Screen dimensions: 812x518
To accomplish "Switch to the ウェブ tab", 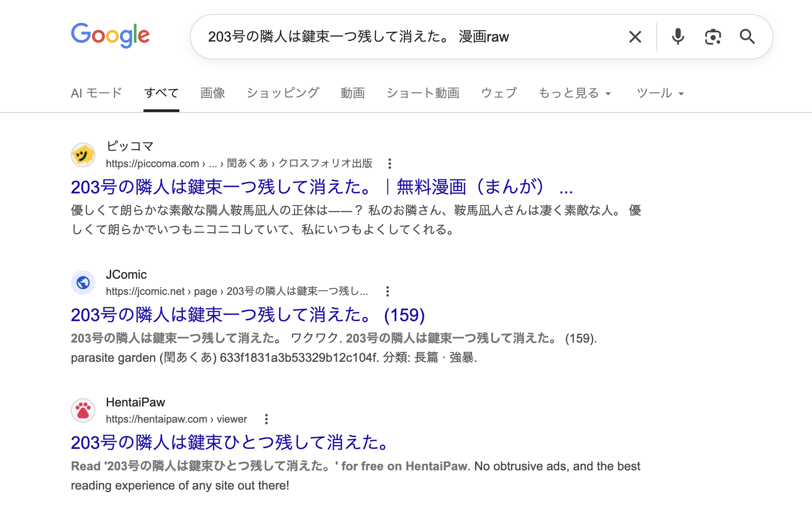I will (499, 93).
